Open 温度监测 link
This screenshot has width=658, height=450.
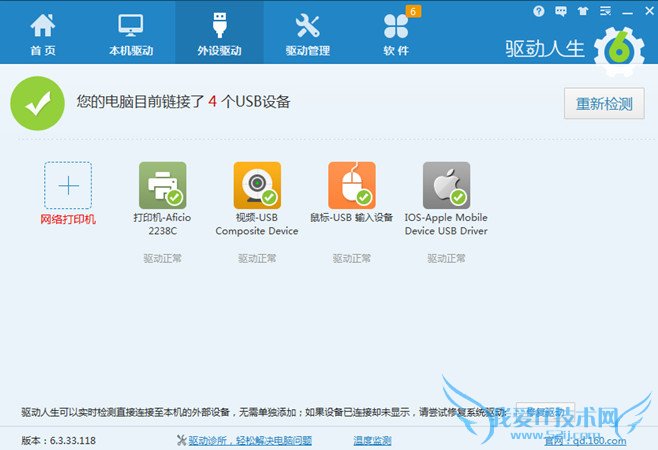pyautogui.click(x=372, y=440)
